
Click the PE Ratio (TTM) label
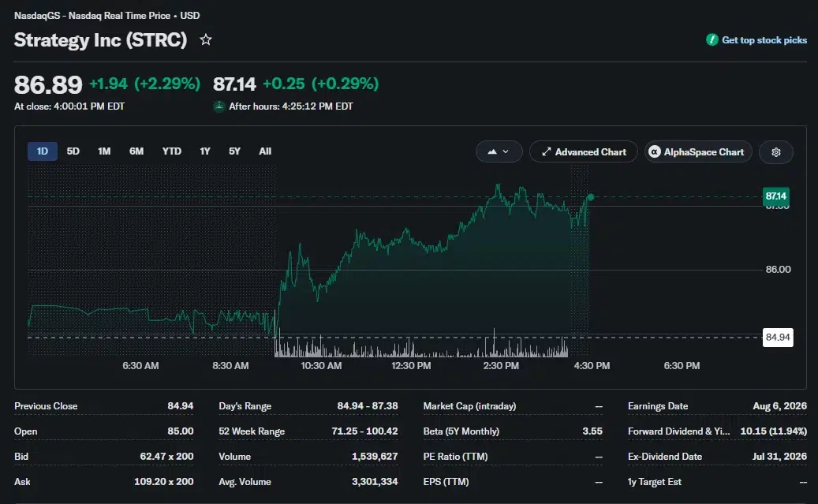pyautogui.click(x=455, y=457)
